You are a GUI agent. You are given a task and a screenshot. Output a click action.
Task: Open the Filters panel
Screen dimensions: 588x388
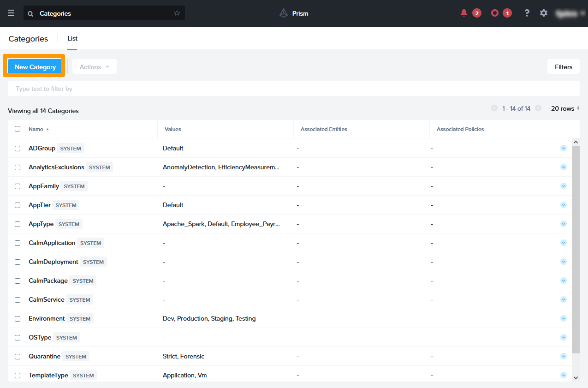click(x=563, y=66)
